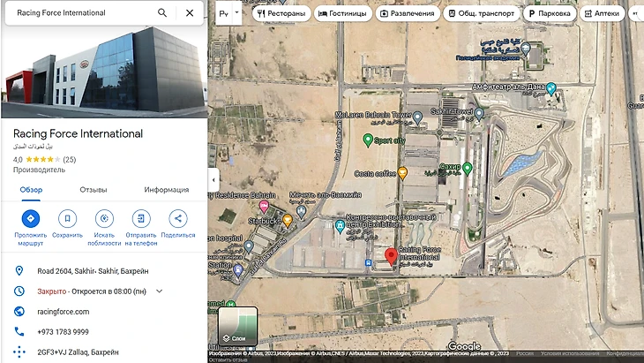Click the Сохранить bookmark icon
The width and height of the screenshot is (644, 363).
(67, 218)
